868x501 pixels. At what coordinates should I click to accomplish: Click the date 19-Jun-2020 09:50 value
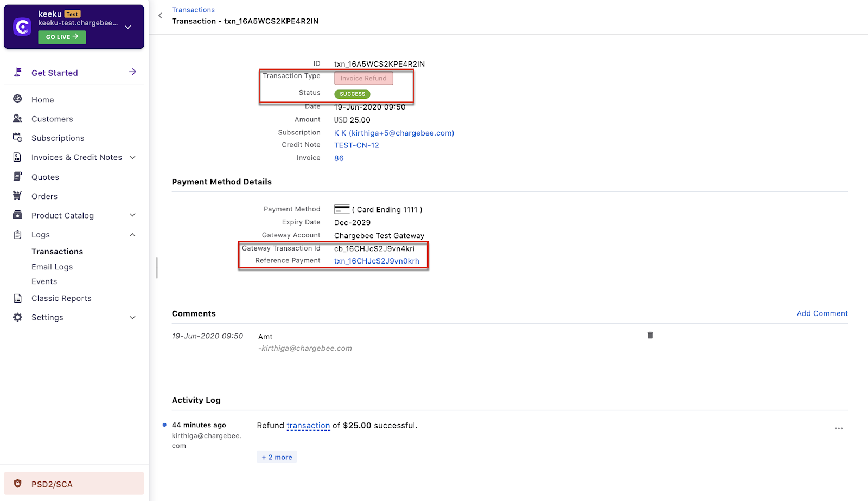pyautogui.click(x=369, y=107)
